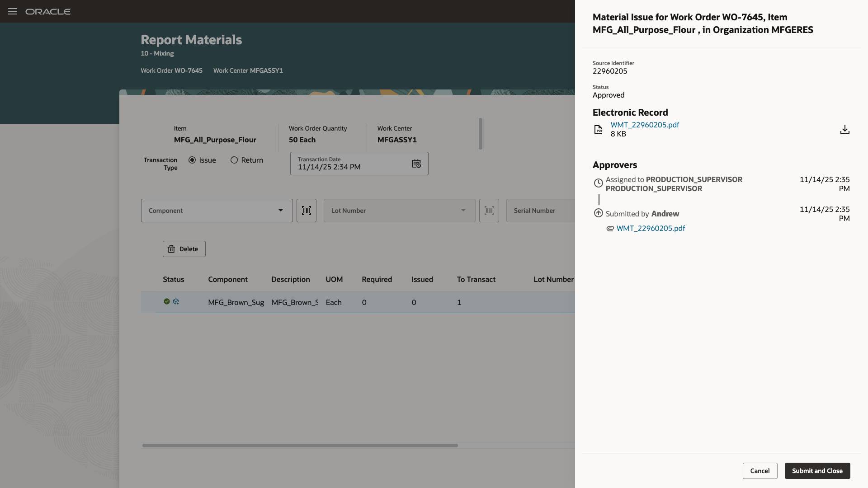Screen dimensions: 868x488
Task: Click the PDF file icon under Electronic Record
Action: [598, 130]
